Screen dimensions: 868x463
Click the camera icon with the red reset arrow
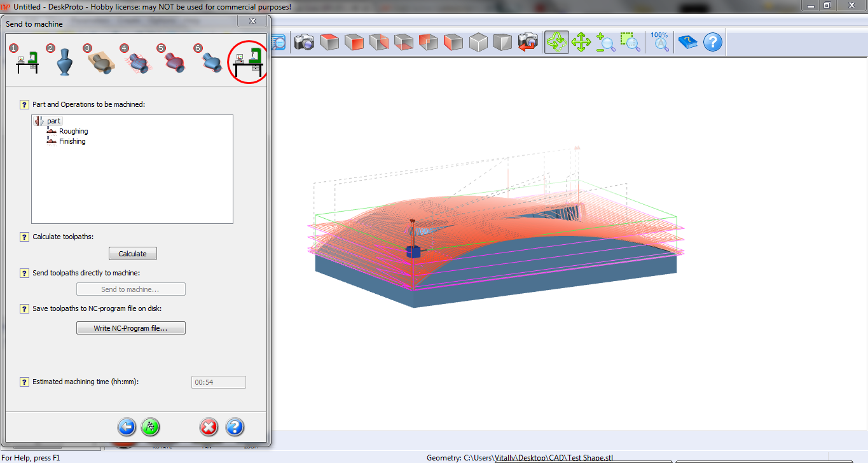point(528,42)
